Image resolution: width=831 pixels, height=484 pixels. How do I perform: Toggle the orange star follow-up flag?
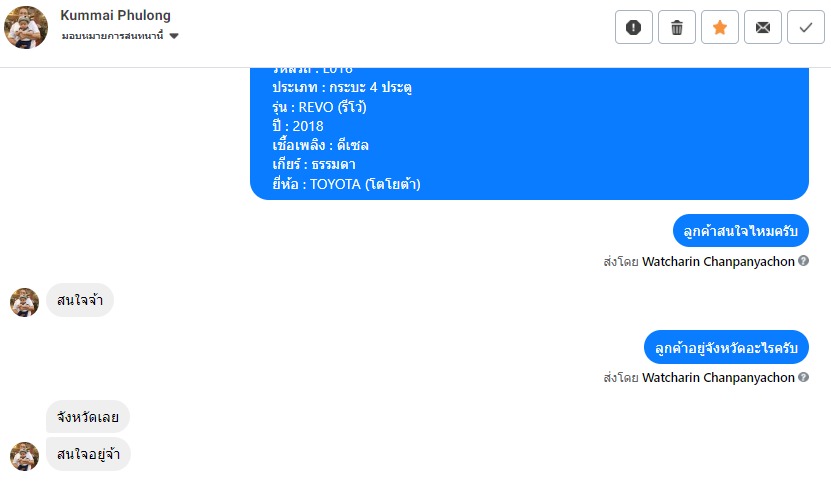(719, 27)
